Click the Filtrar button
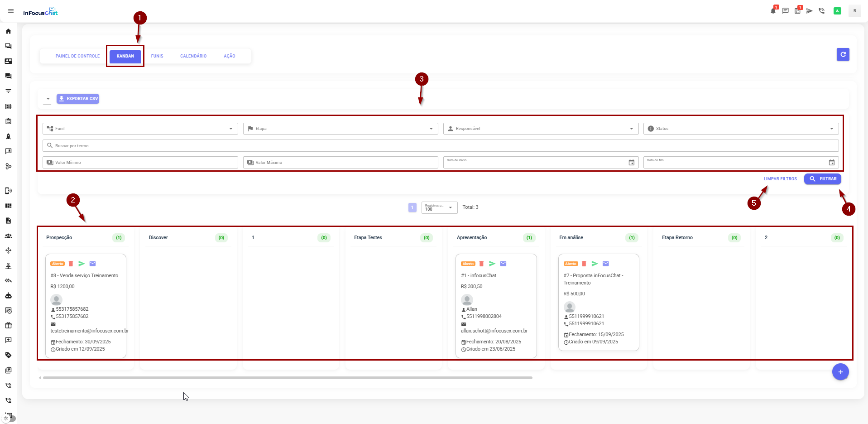The width and height of the screenshot is (868, 424). (822, 179)
